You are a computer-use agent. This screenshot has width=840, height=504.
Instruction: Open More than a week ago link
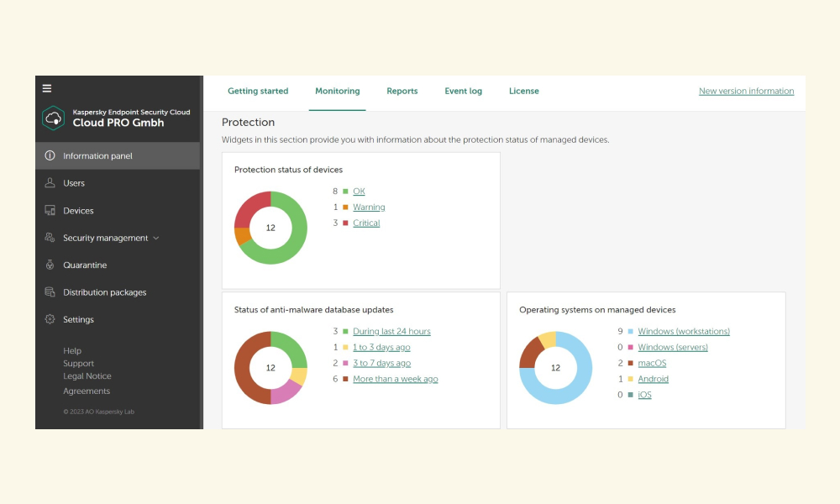pos(396,379)
